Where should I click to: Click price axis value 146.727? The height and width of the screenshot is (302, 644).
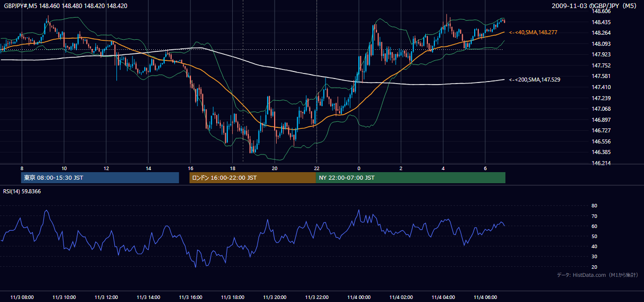(601, 130)
